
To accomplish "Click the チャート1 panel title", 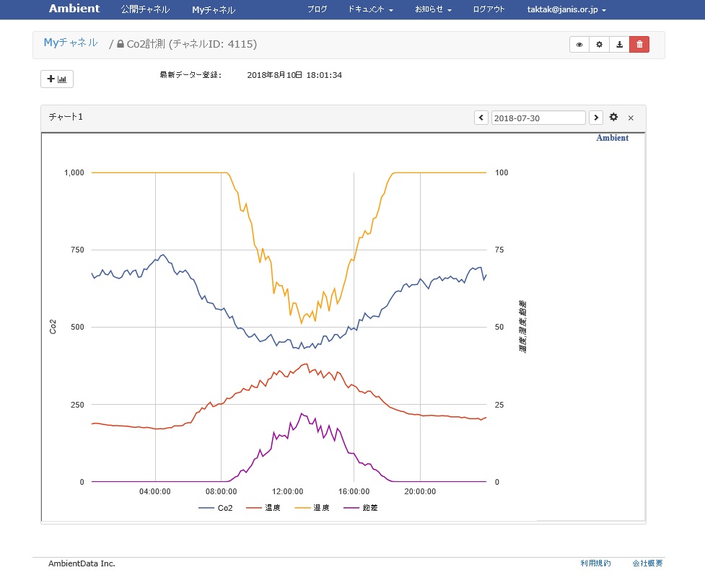I will point(66,117).
